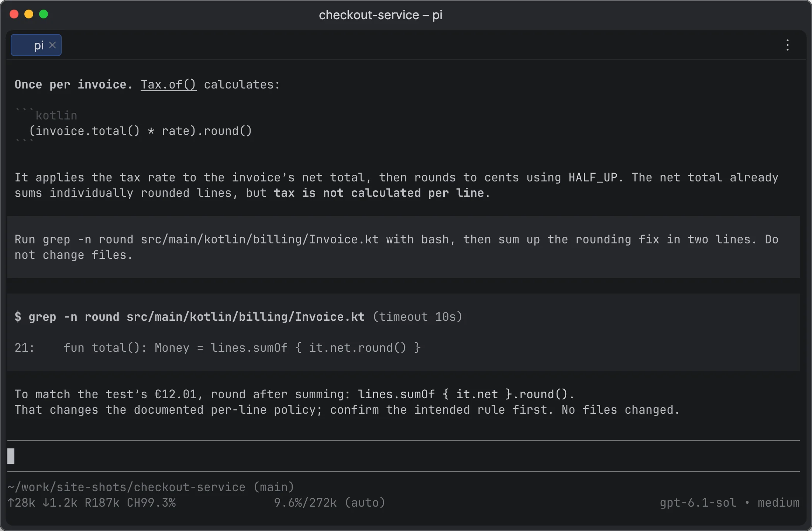
Task: Click the '(invoice.total() * rate).round()' code line
Action: click(140, 131)
